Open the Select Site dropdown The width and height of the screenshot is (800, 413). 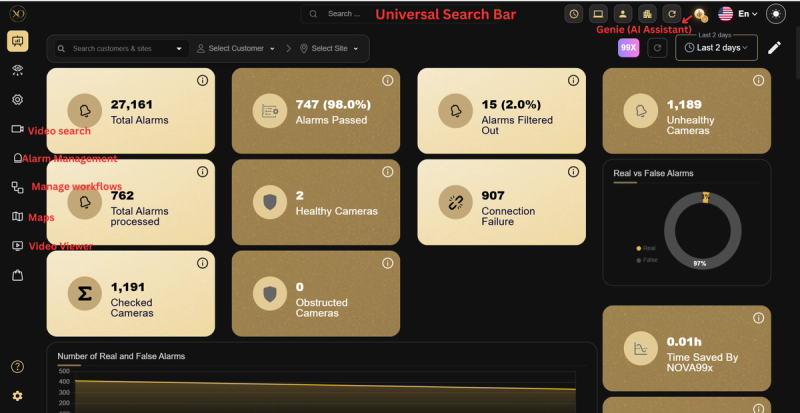pyautogui.click(x=329, y=48)
